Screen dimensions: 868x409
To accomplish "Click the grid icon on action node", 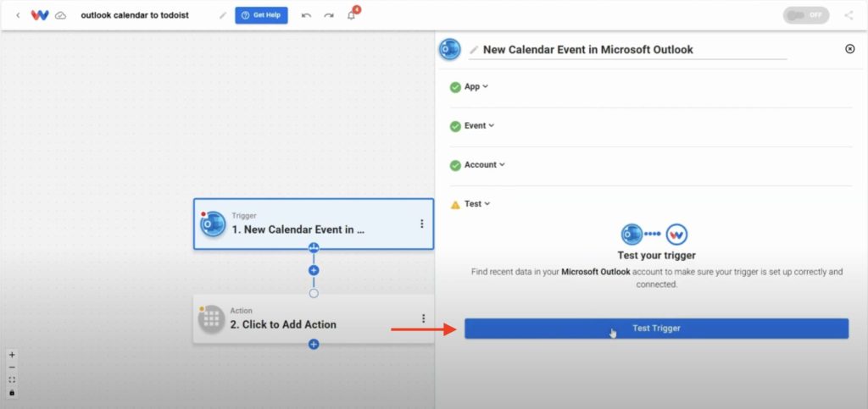I will (x=211, y=319).
